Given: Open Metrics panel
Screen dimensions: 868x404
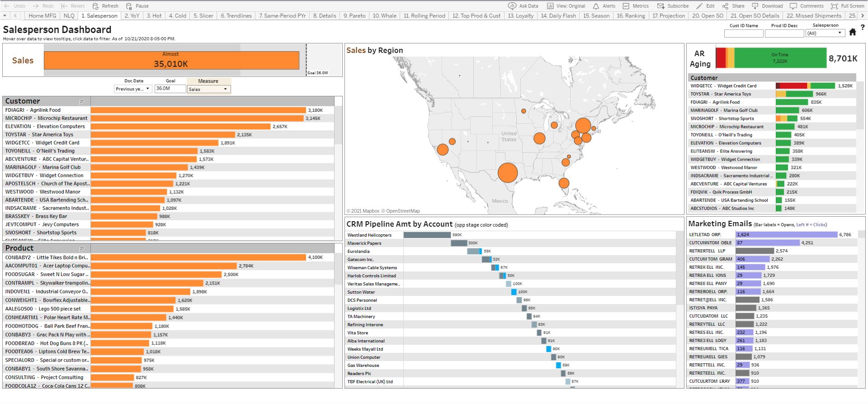Looking at the screenshot, I should (636, 6).
